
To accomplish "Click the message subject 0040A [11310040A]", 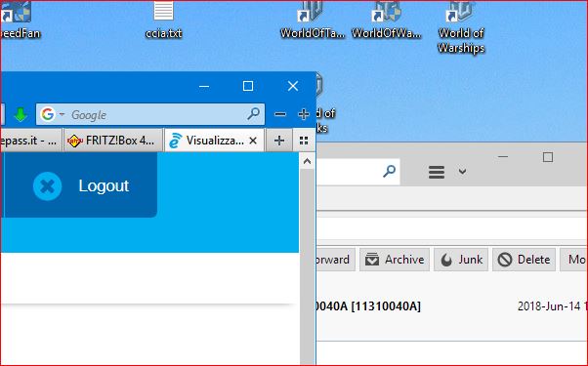I will pyautogui.click(x=368, y=306).
